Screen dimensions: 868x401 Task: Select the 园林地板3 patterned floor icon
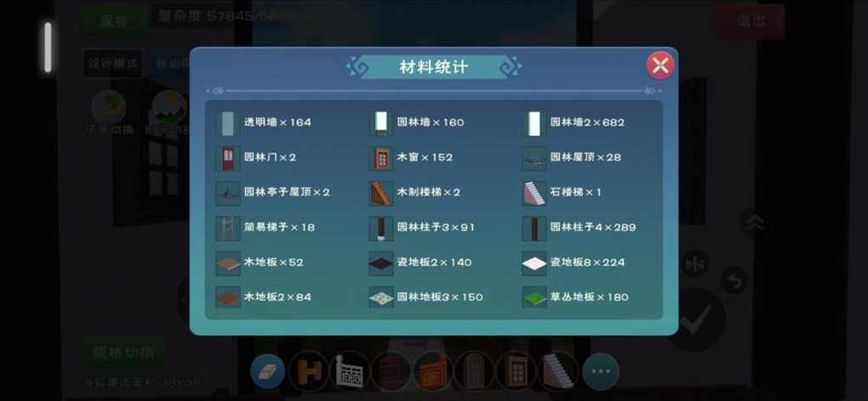click(381, 297)
